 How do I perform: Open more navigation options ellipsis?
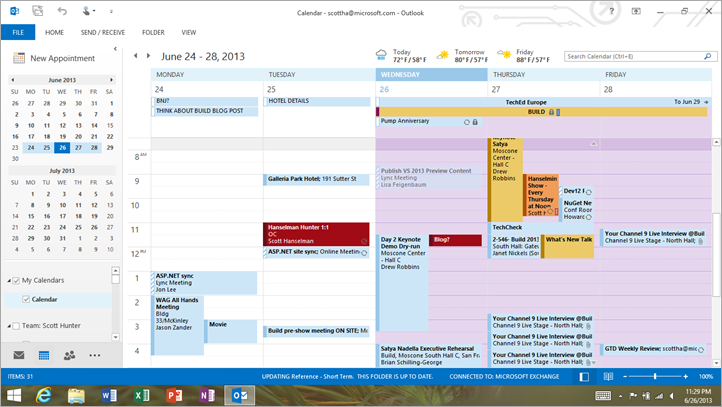(95, 355)
